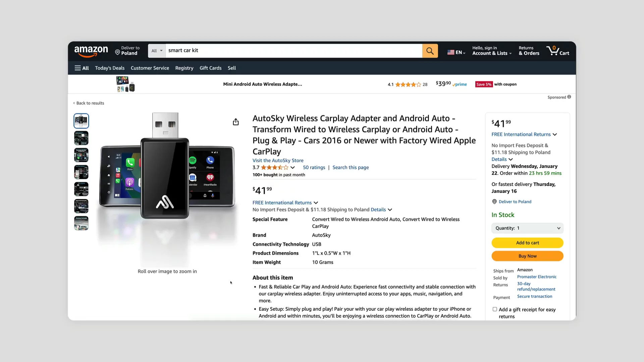Image resolution: width=644 pixels, height=362 pixels.
Task: Open Customer Service menu
Action: pos(150,68)
